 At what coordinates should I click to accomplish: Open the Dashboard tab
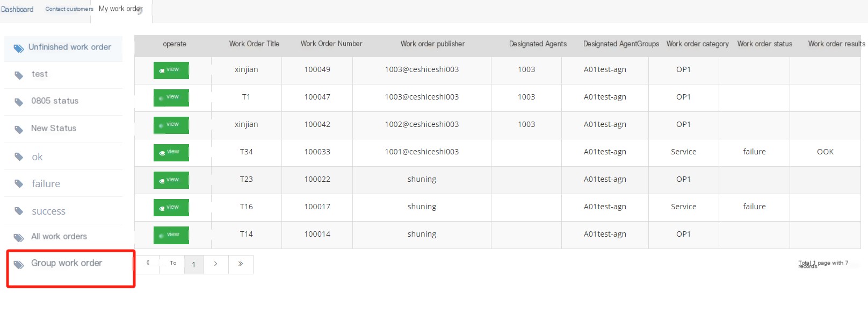pos(17,9)
